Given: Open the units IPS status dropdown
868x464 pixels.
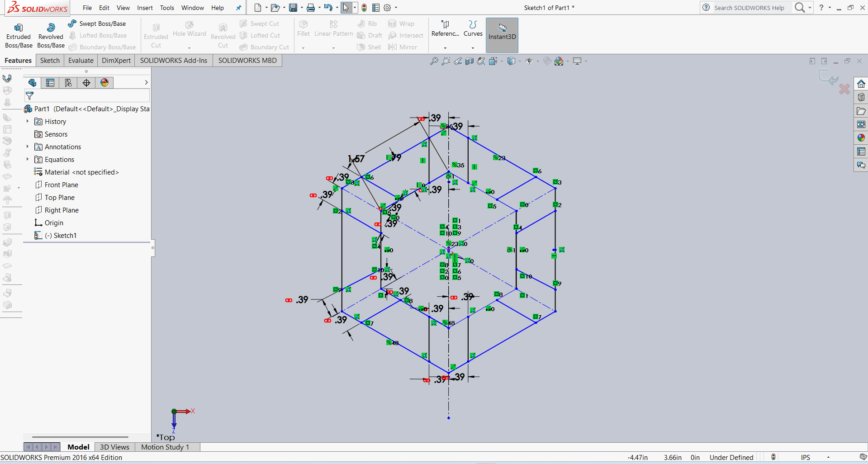Looking at the screenshot, I should pyautogui.click(x=828, y=458).
